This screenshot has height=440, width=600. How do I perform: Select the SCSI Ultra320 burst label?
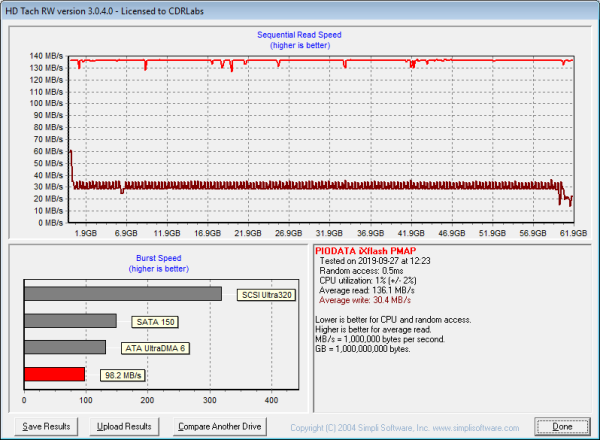(x=266, y=295)
